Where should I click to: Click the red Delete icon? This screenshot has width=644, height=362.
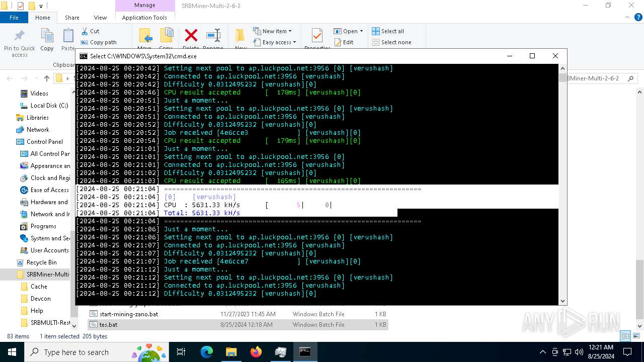tap(191, 35)
